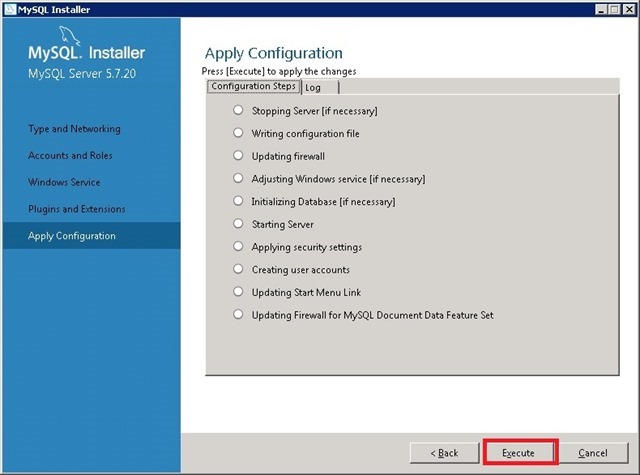Click the 'Updating firewall' text

pyautogui.click(x=288, y=156)
